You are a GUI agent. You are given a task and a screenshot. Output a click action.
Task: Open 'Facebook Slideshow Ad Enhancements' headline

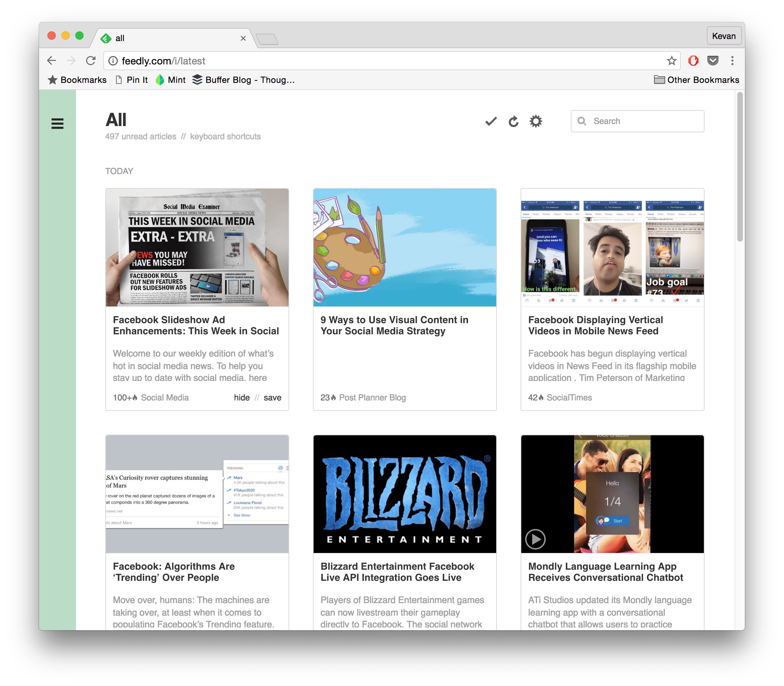tap(196, 325)
